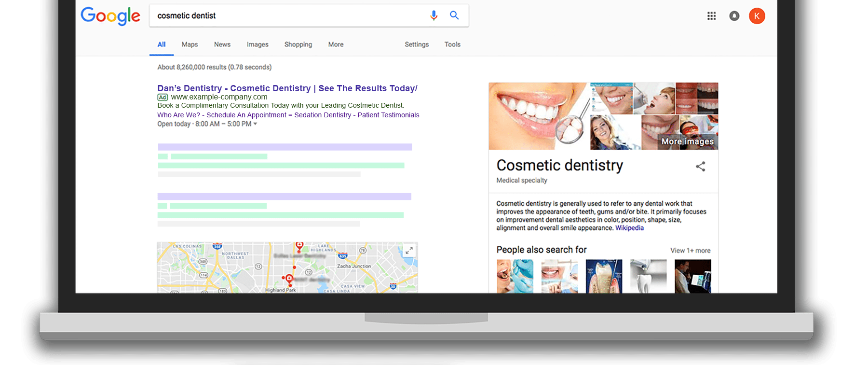Open the search Tools menu
The height and width of the screenshot is (365, 868).
[x=452, y=44]
